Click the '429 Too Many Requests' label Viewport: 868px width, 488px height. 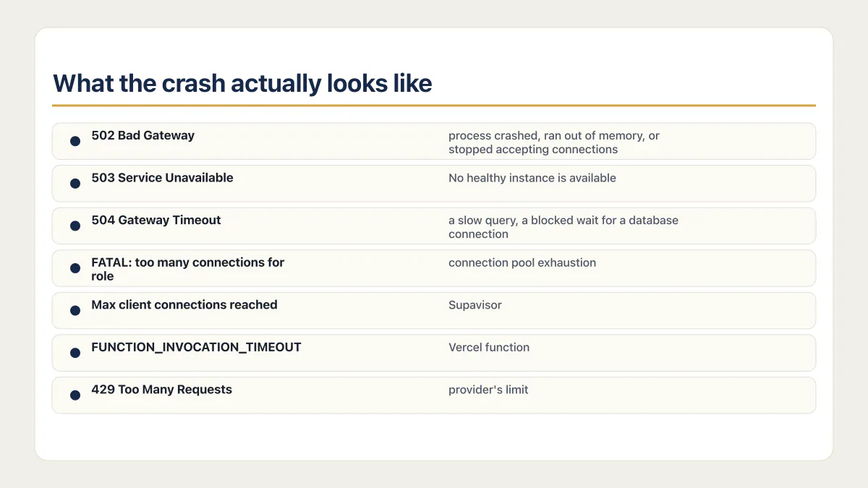point(161,389)
